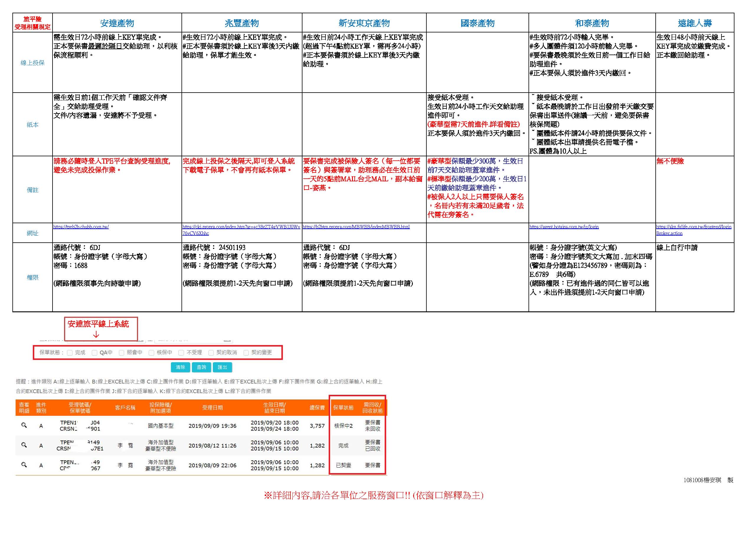
Task: Check the 核保中 status filter
Action: click(x=151, y=353)
